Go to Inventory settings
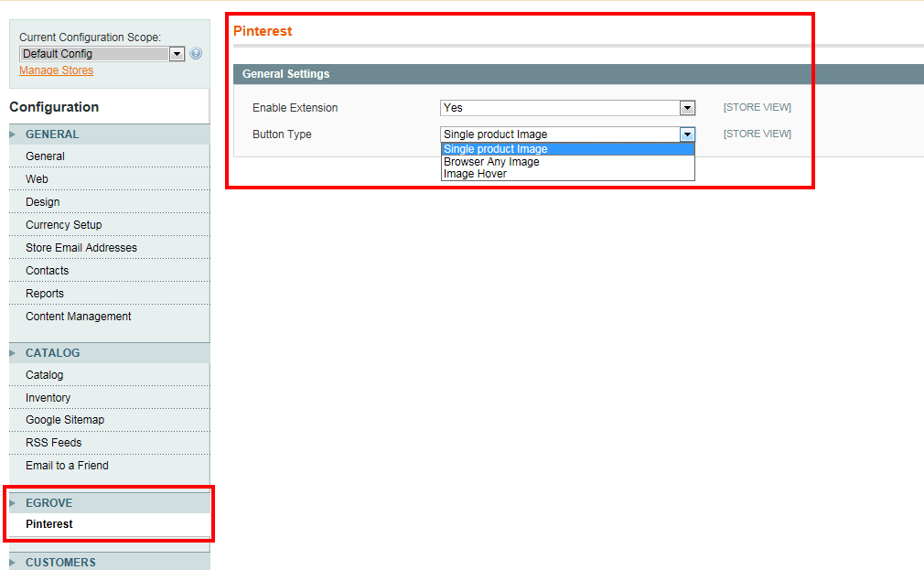This screenshot has width=924, height=570. [110, 398]
